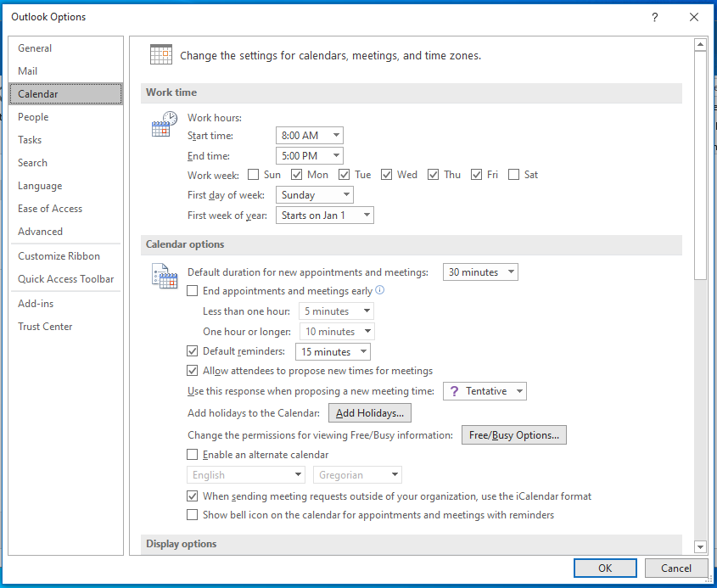Toggle the Default reminders checkbox

tap(193, 351)
